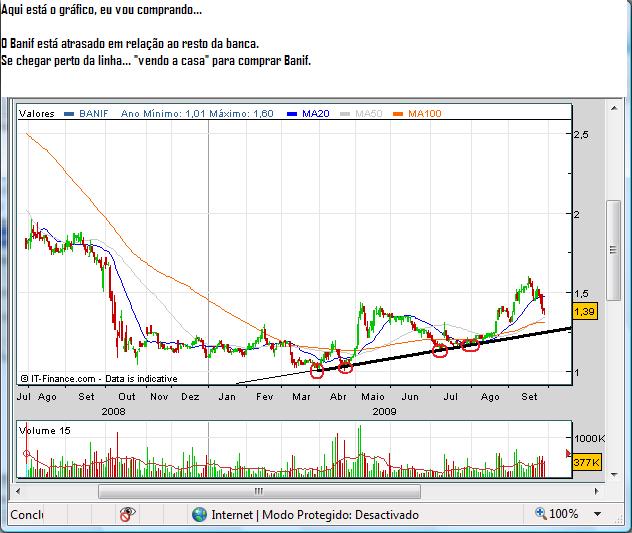The height and width of the screenshot is (533, 632).
Task: Click the 'Ano Mínimo: 1,01 Máximo: 1,60' text
Action: pyautogui.click(x=197, y=114)
